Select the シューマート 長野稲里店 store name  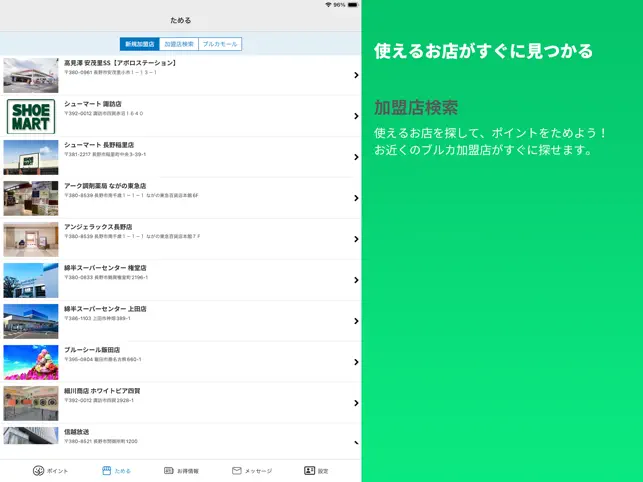(x=99, y=145)
